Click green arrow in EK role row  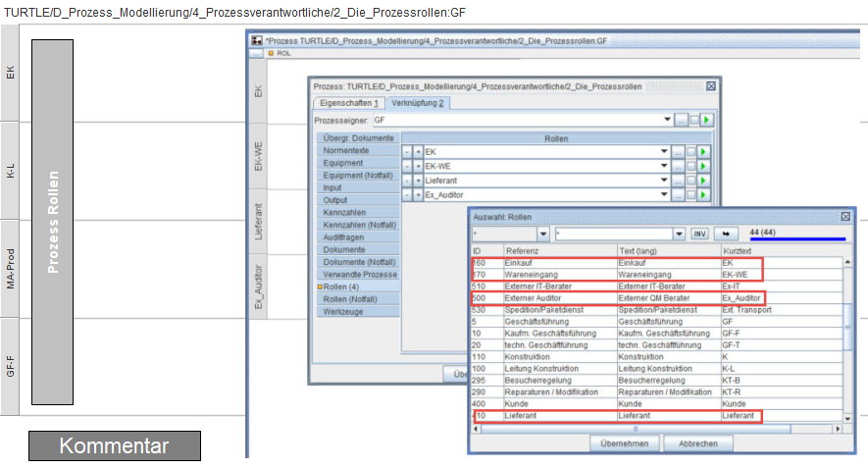click(702, 152)
